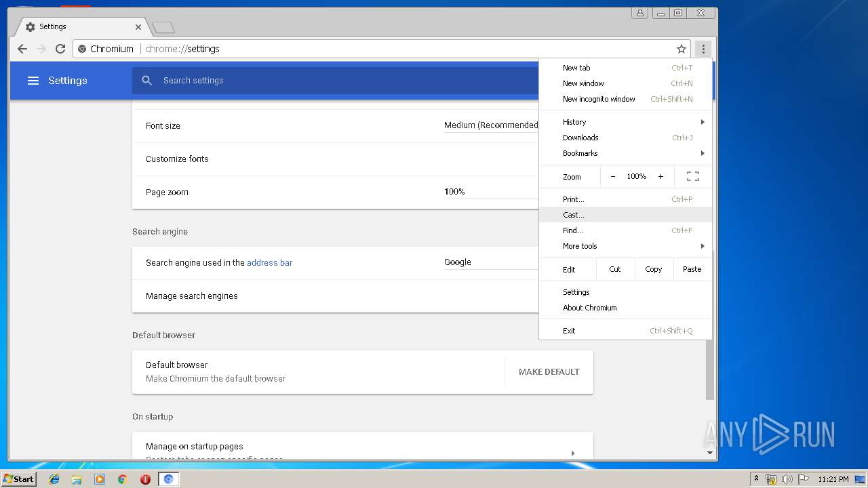Screen dimensions: 868x488
Task: Open the Settings hamburger menu
Action: click(33, 81)
